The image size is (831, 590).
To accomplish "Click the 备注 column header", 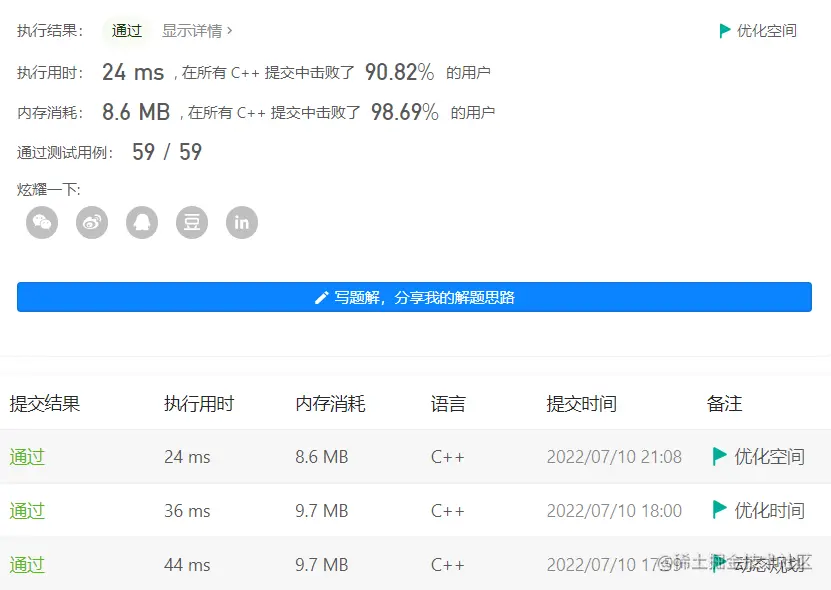I will coord(724,404).
